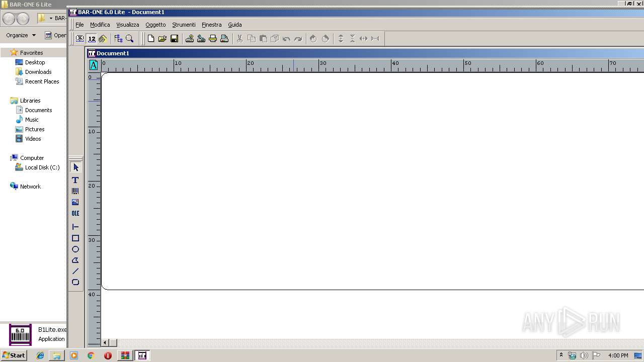Select Downloads in Explorer sidebar

click(x=38, y=72)
